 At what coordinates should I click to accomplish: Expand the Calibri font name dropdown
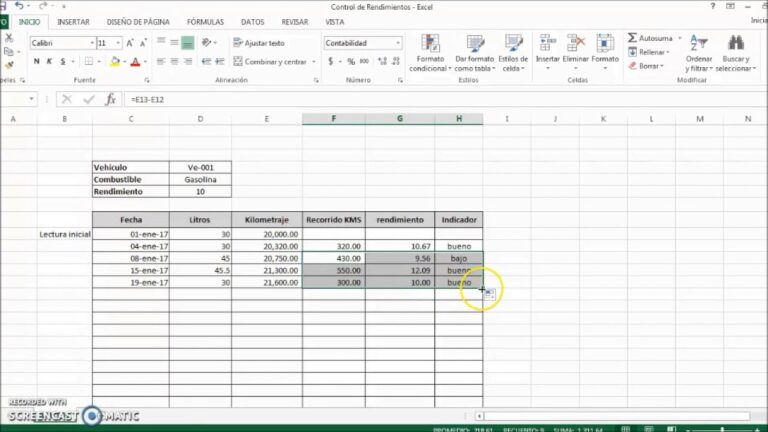tap(90, 43)
